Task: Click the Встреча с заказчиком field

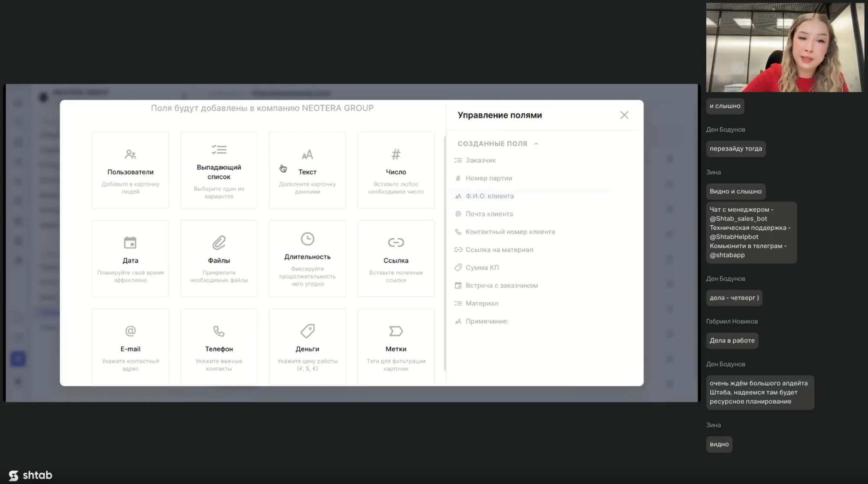Action: pos(501,286)
